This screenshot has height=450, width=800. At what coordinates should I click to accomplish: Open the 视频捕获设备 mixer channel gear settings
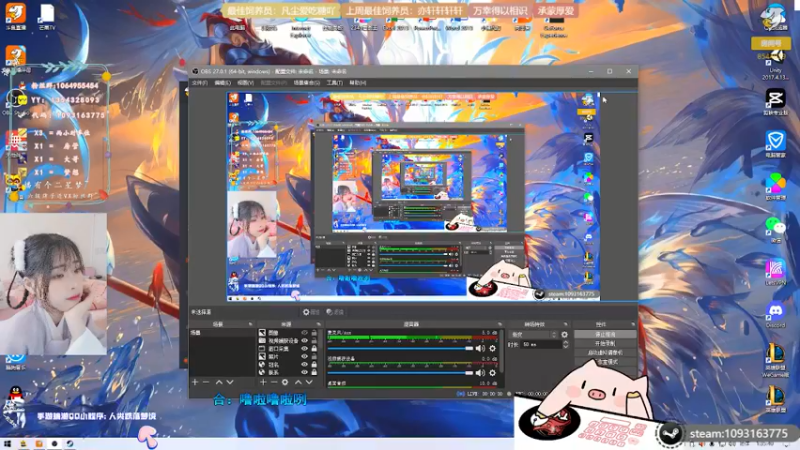492,373
